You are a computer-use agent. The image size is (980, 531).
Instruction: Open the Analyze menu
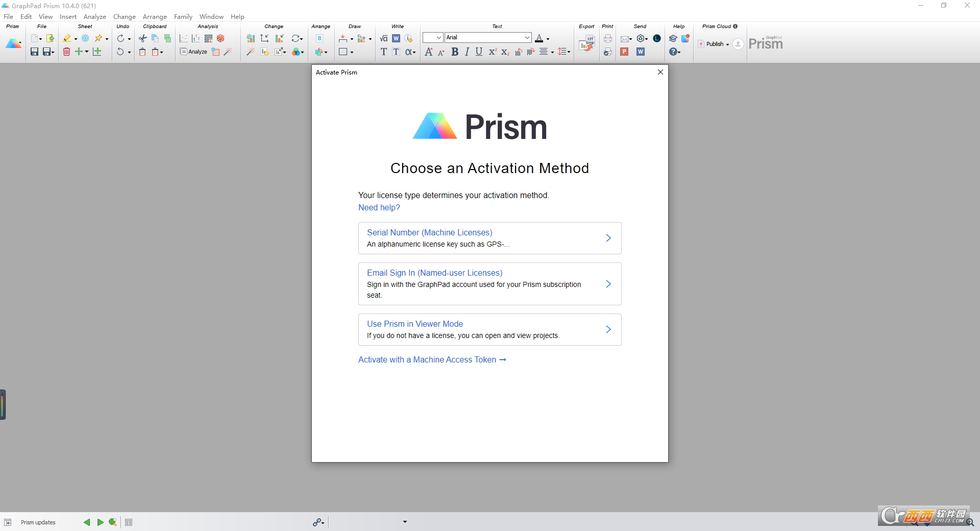click(94, 16)
